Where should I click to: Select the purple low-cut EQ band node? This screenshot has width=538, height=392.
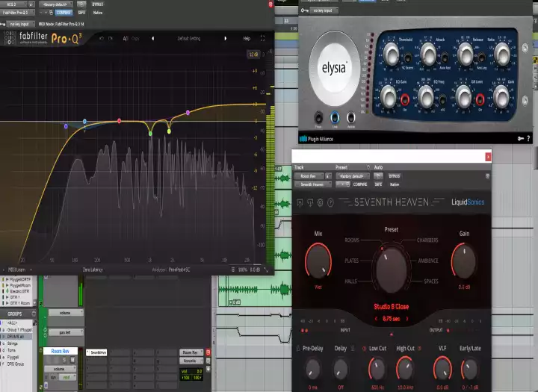pyautogui.click(x=66, y=126)
